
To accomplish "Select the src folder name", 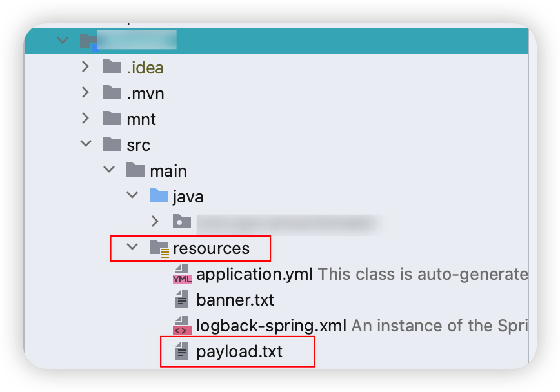I will point(139,145).
